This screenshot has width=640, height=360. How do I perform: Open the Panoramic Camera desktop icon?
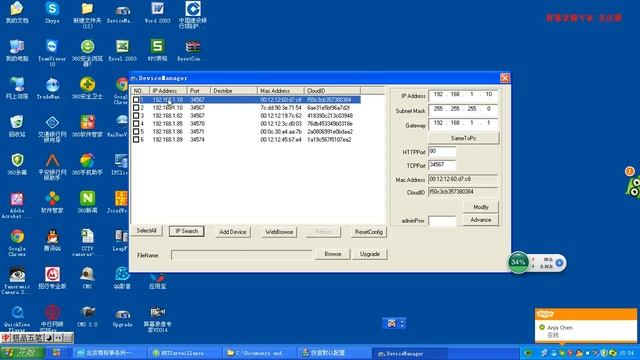(x=17, y=280)
